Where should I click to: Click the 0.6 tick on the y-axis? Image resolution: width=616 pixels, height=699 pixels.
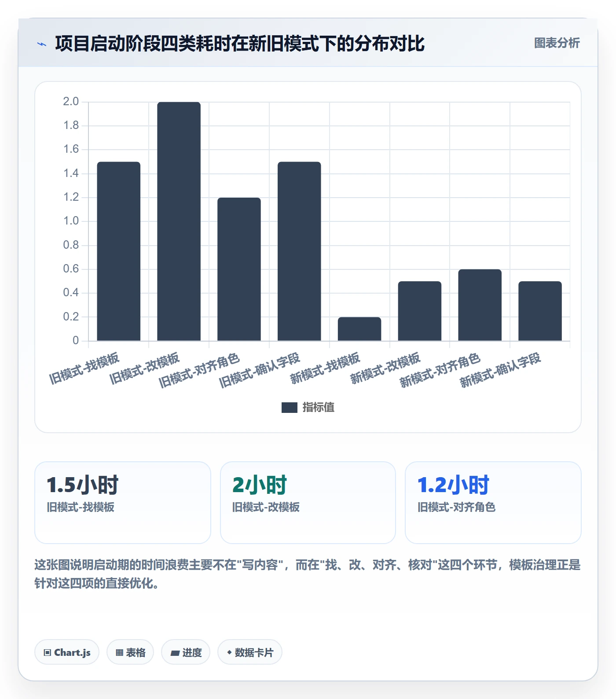[71, 269]
